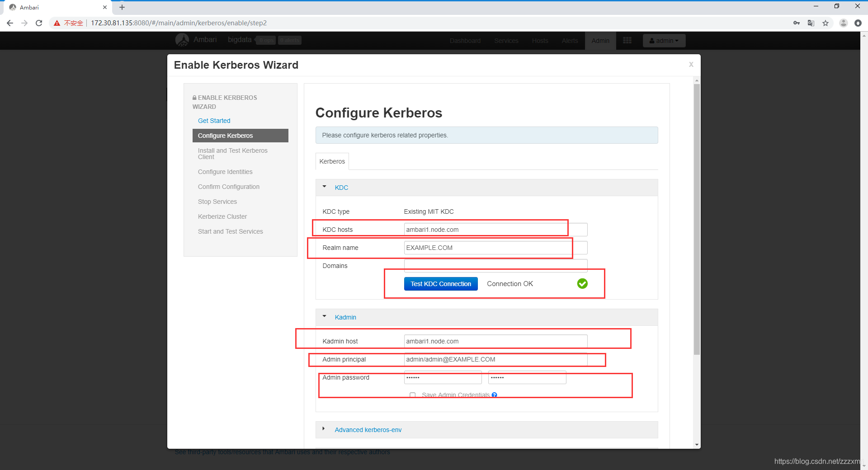Image resolution: width=868 pixels, height=470 pixels.
Task: Click the Admin password confirmation field
Action: [x=527, y=377]
